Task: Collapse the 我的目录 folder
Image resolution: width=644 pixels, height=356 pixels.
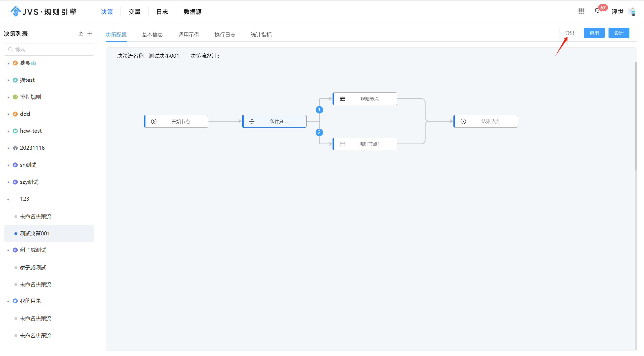Action: pyautogui.click(x=8, y=301)
